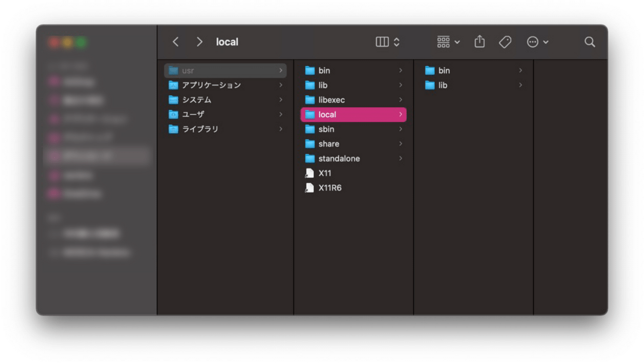Select the アプリケーション folder
The image size is (644, 364).
tap(225, 85)
